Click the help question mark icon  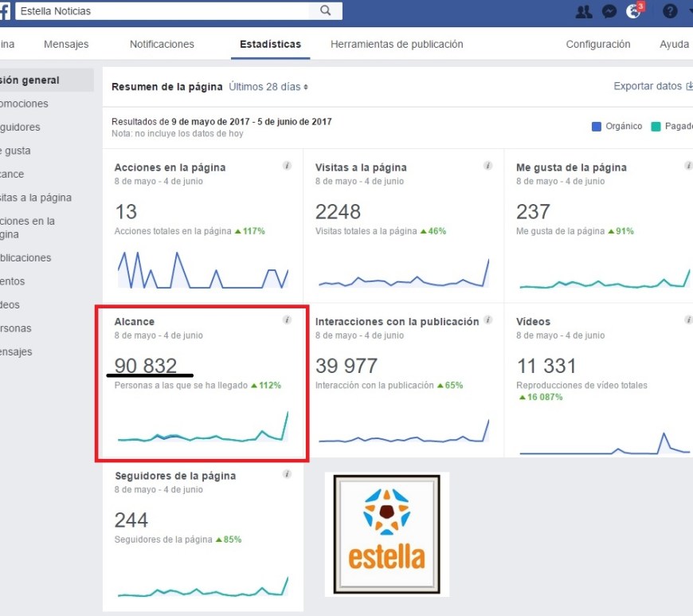pyautogui.click(x=670, y=11)
